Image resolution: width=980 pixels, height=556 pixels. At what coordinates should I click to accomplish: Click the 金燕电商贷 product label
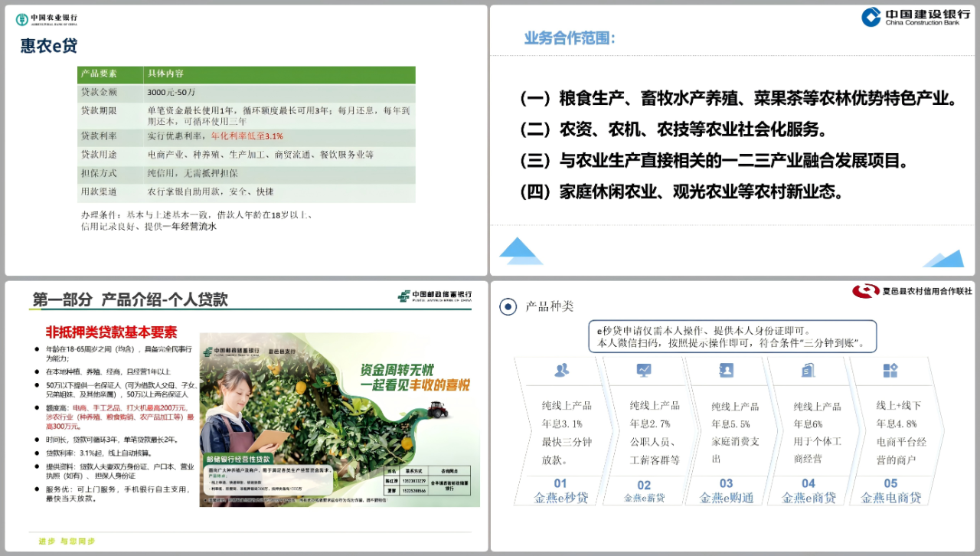coord(890,498)
